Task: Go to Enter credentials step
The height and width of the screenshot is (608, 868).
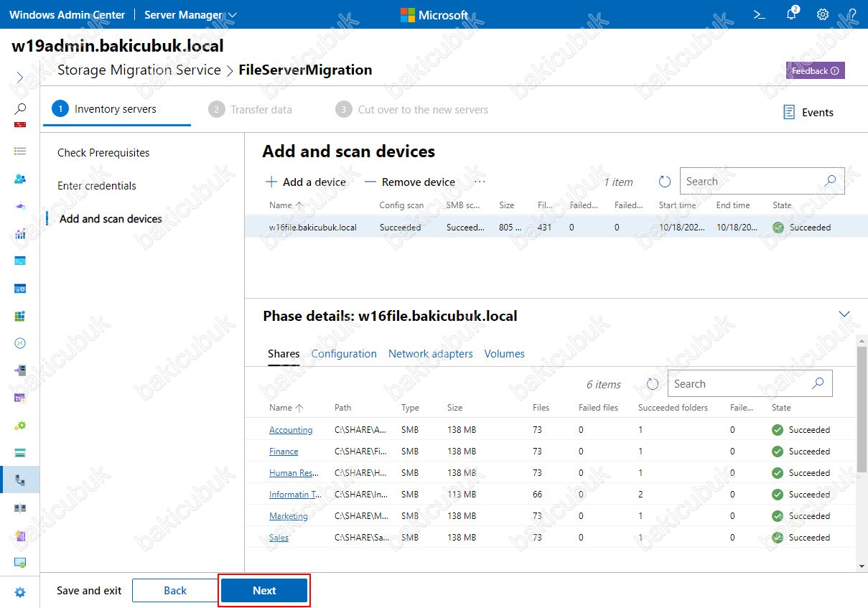Action: [97, 186]
